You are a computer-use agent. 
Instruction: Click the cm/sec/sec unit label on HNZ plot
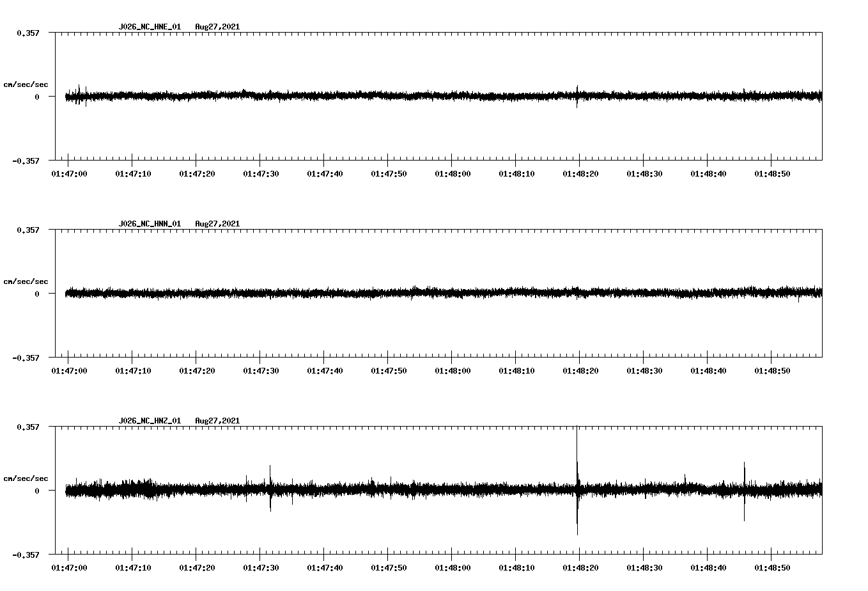point(26,478)
